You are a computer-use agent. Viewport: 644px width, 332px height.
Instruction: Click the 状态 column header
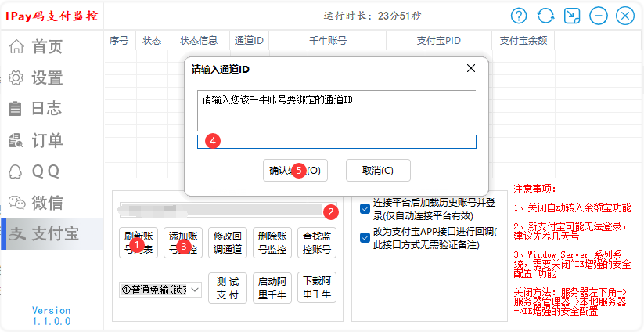pos(152,40)
